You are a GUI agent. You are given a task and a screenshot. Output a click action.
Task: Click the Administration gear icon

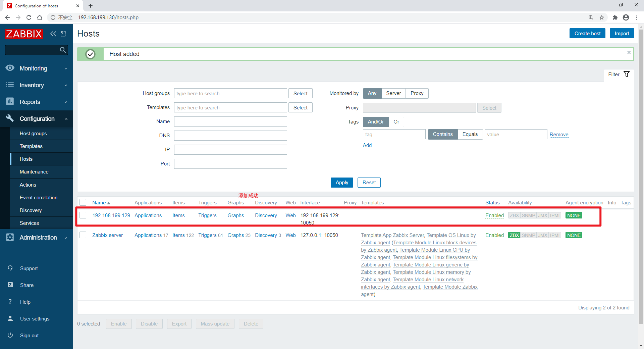point(10,237)
